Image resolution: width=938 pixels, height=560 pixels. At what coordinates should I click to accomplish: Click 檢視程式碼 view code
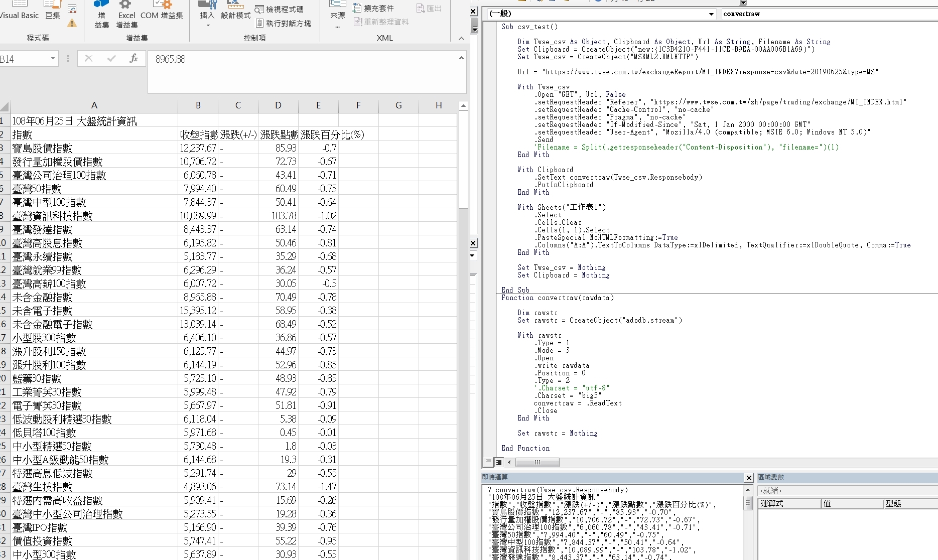pyautogui.click(x=279, y=10)
